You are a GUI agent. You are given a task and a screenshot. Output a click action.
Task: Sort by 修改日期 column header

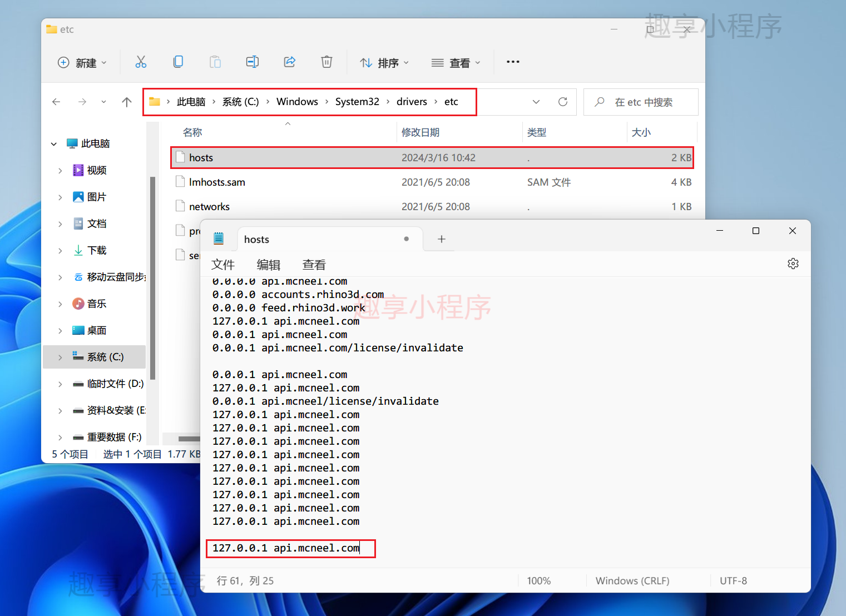tap(420, 132)
